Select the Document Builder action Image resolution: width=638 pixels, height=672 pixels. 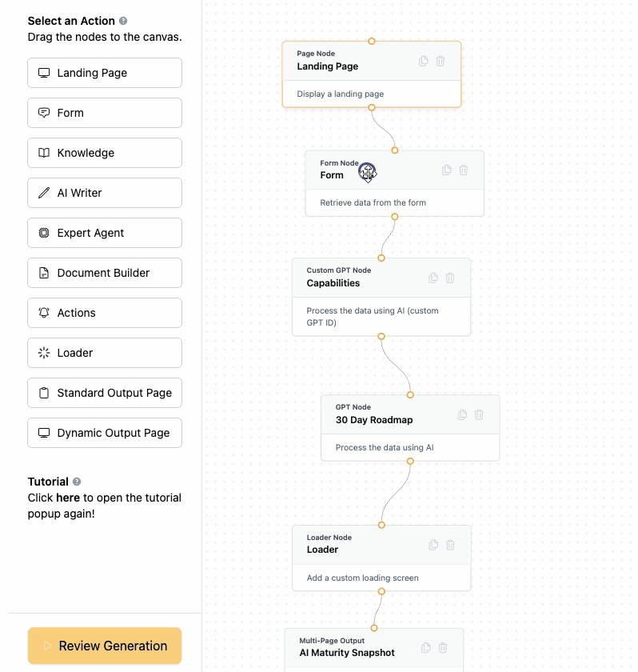105,273
